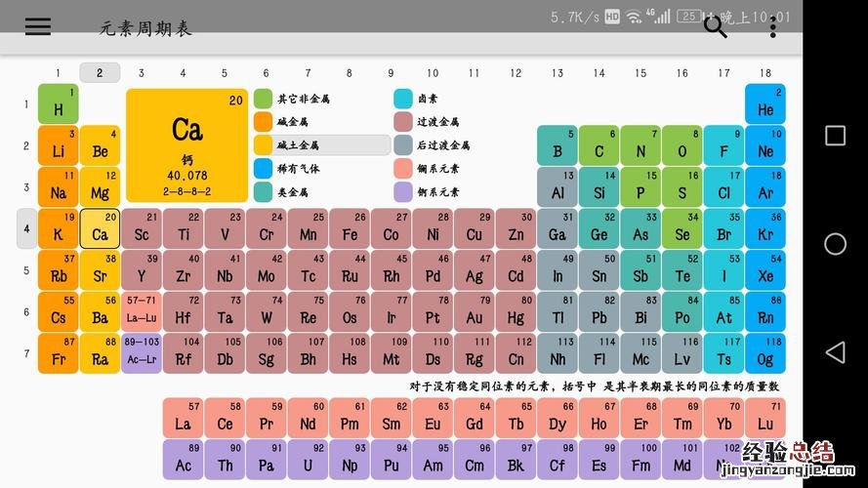Click the Uranium (U) element tile

[x=308, y=459]
